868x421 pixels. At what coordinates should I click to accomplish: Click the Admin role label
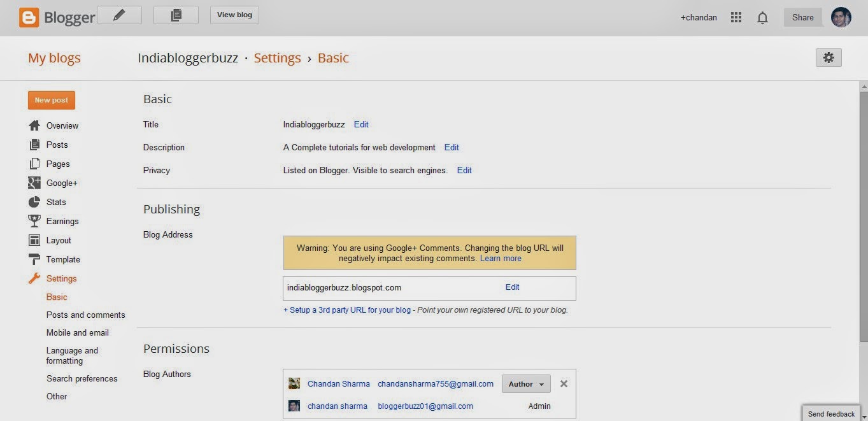(539, 406)
